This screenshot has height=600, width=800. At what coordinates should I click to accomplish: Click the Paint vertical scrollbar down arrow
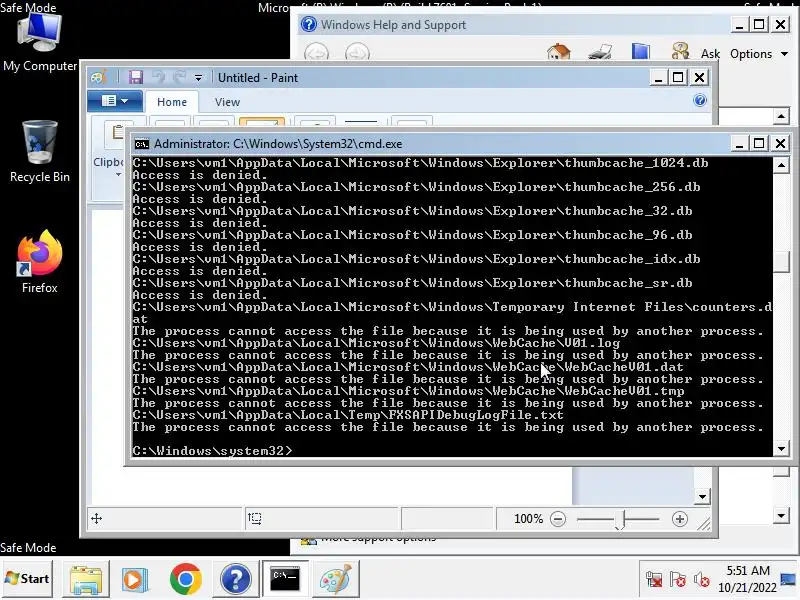click(702, 496)
